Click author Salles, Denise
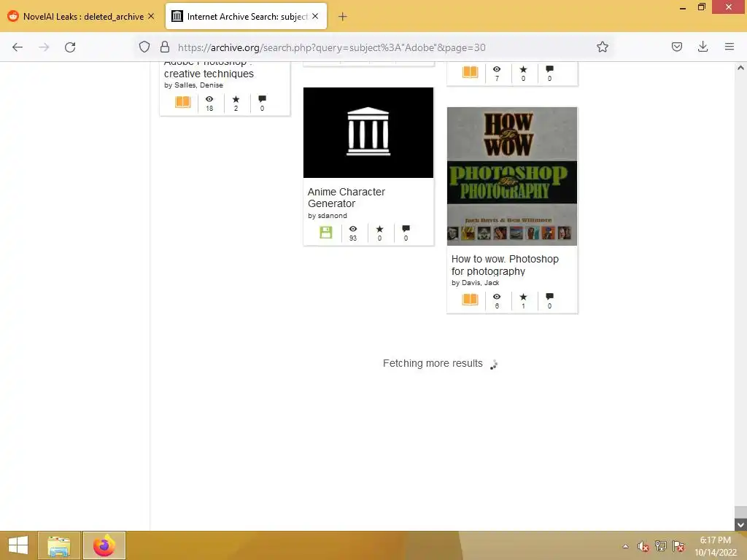 (x=198, y=85)
